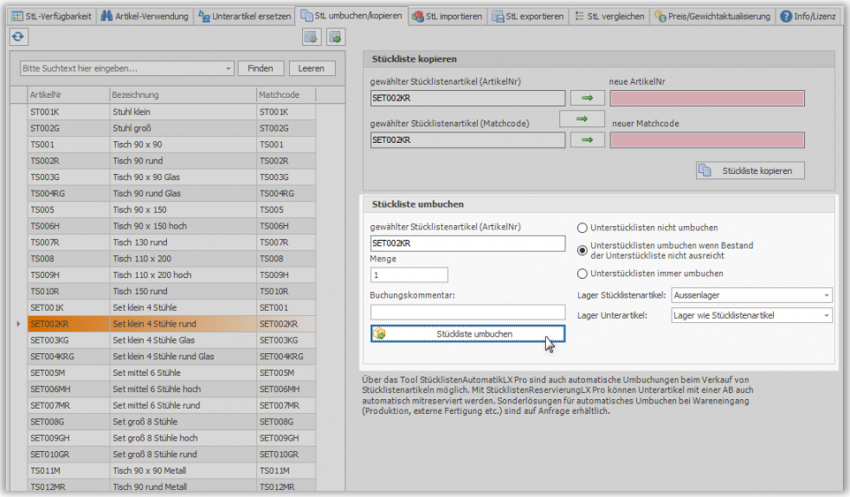Select row SET001K Set klein 4 Stühle

171,307
